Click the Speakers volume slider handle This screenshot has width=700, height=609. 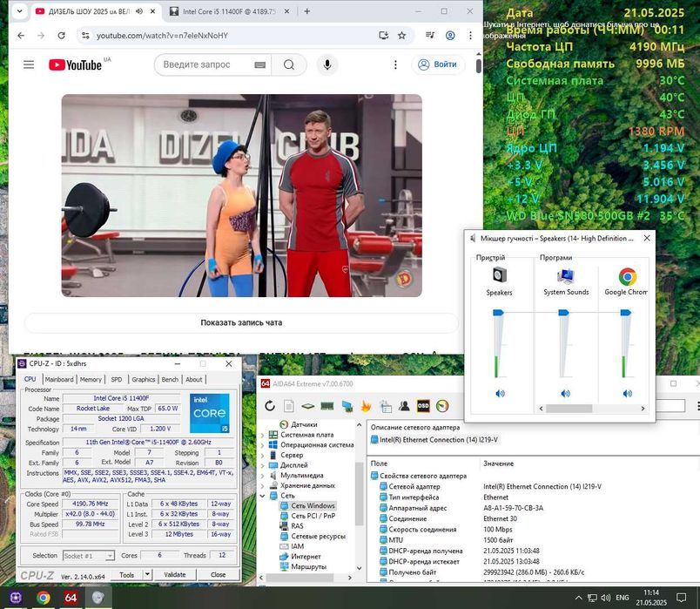pos(499,312)
